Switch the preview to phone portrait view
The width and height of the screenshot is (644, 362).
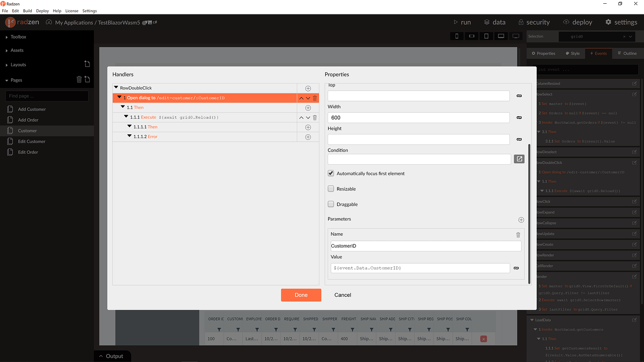(x=456, y=36)
